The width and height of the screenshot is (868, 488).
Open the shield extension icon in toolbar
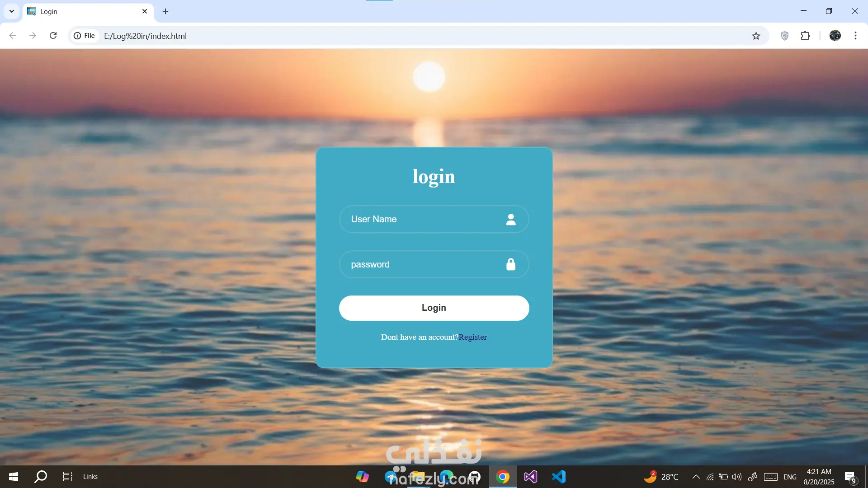[785, 36]
